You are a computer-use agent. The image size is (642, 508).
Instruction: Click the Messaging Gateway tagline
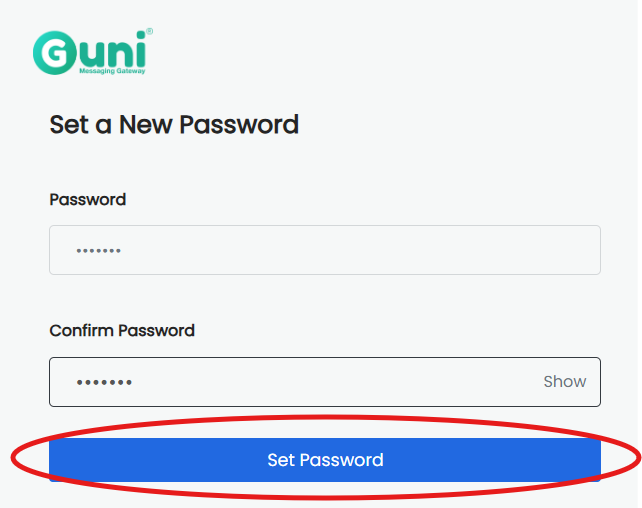112,71
